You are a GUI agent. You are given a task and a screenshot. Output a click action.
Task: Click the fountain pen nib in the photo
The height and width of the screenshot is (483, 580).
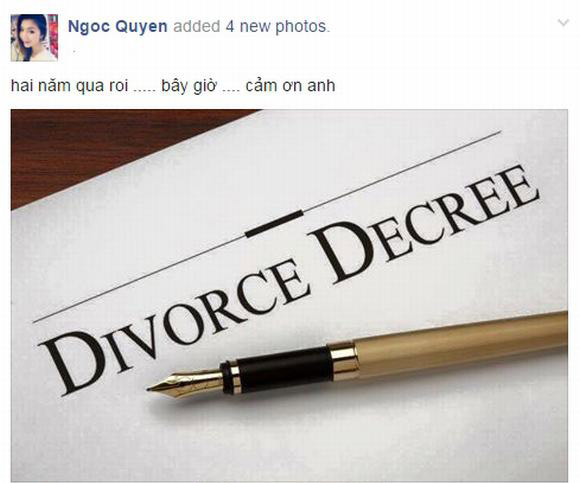tap(185, 385)
